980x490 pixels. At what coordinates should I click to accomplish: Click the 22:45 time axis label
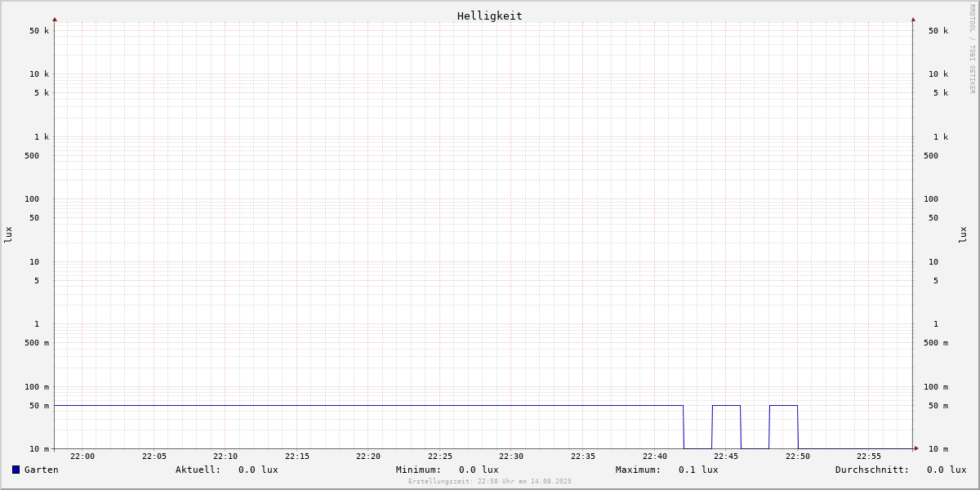click(x=726, y=457)
